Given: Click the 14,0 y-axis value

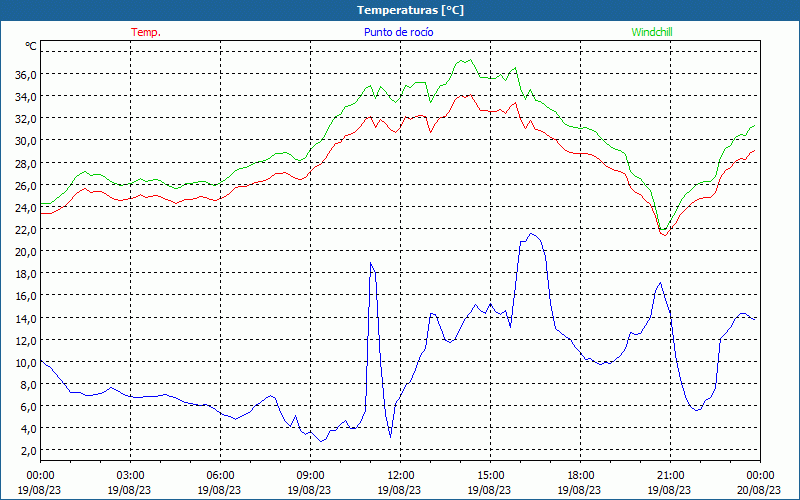Looking at the screenshot, I should 26,318.
